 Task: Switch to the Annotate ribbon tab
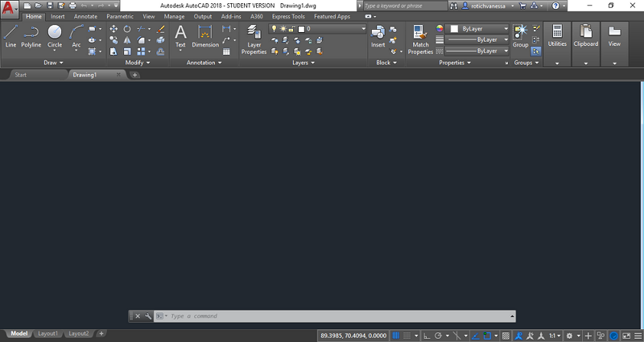pyautogui.click(x=84, y=16)
